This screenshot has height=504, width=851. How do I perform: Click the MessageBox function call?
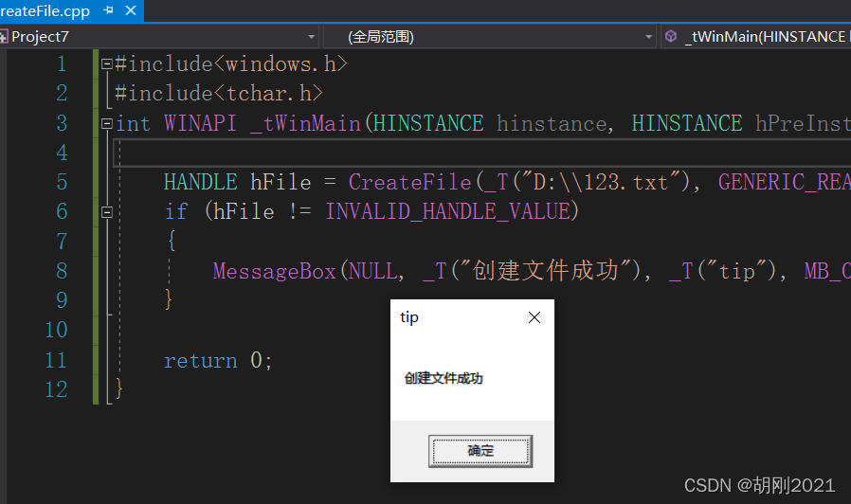tap(275, 271)
